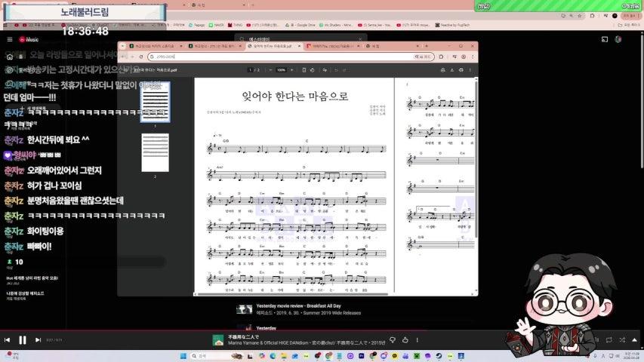Fit the PDF to page

304,70
